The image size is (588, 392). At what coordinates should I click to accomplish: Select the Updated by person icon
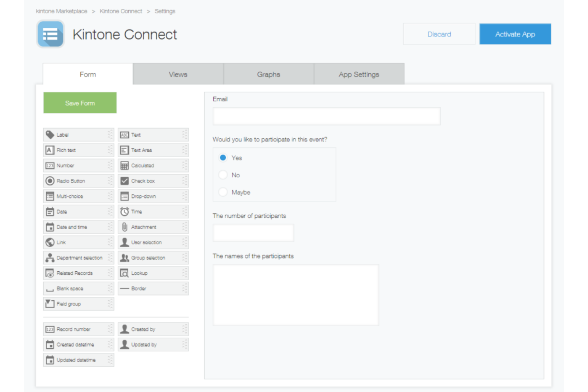tap(124, 344)
